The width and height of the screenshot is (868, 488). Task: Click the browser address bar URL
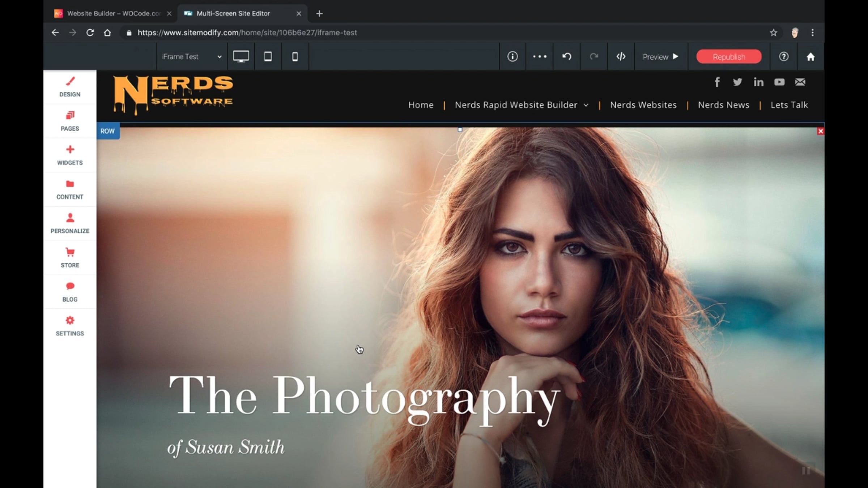pos(247,33)
